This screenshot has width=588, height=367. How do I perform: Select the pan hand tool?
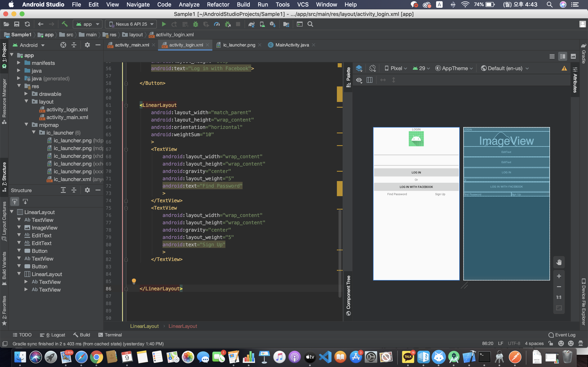(x=559, y=262)
